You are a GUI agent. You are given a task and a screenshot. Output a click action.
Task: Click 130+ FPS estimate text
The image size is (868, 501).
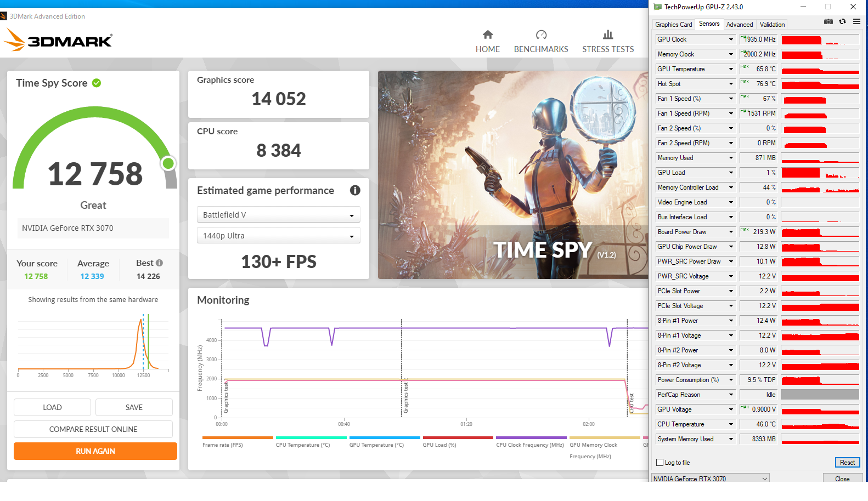point(279,261)
